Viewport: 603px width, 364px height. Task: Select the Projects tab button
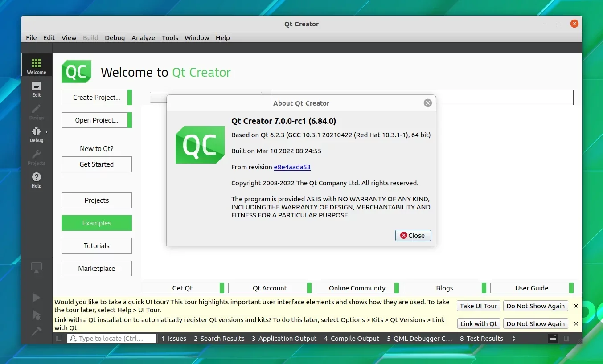(x=97, y=200)
